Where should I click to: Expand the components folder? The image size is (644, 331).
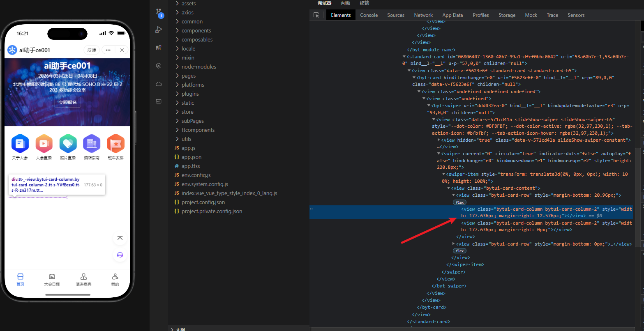196,31
